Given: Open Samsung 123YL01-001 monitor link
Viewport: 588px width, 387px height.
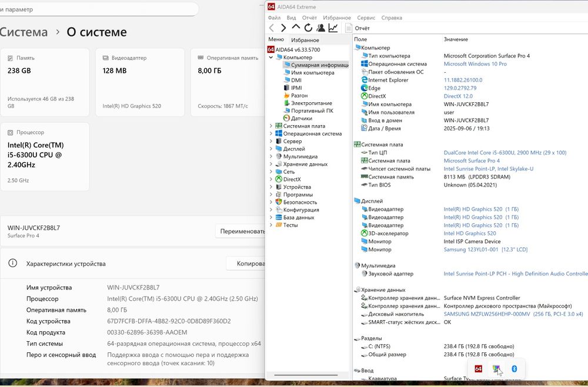Looking at the screenshot, I should tap(486, 250).
